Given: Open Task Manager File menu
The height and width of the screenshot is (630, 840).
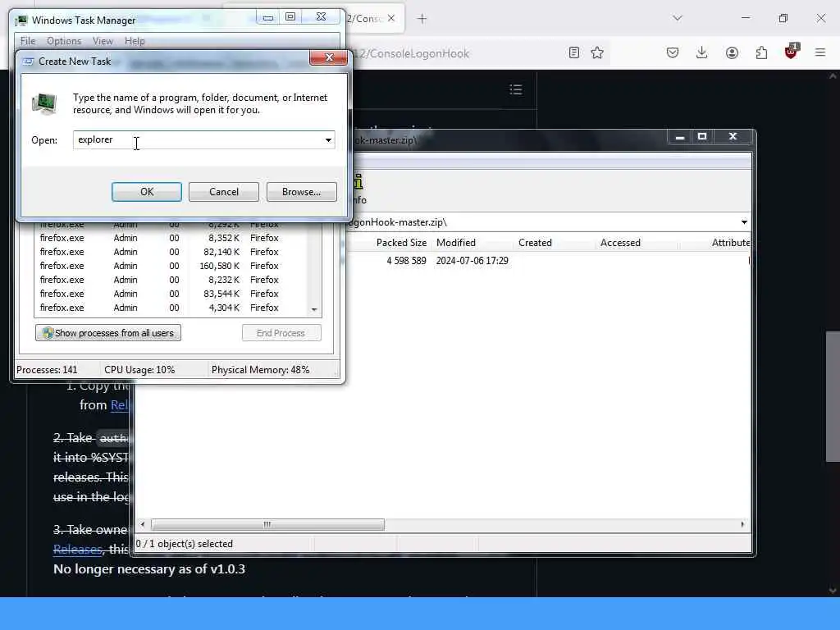Looking at the screenshot, I should (x=28, y=41).
